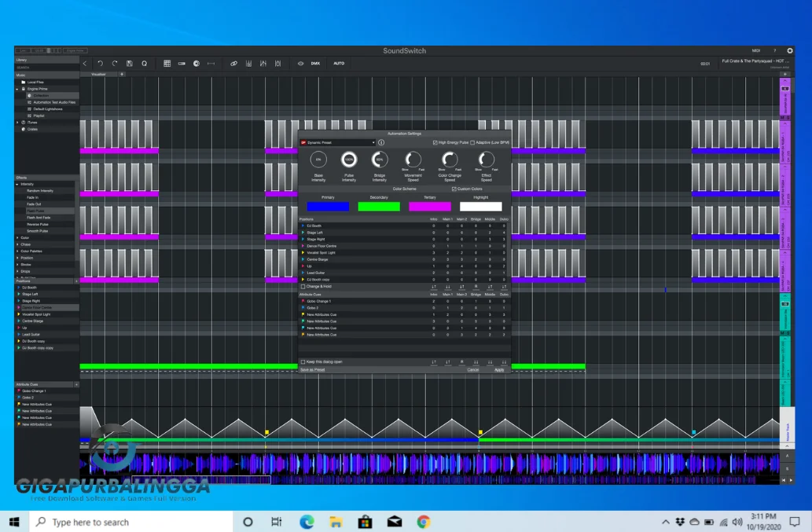
Task: Click the save disk icon
Action: click(129, 64)
